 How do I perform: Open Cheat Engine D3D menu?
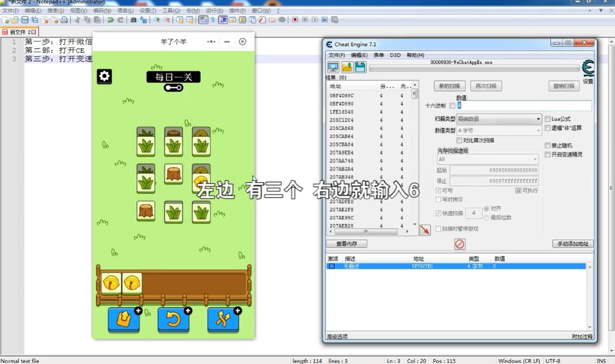(x=395, y=55)
